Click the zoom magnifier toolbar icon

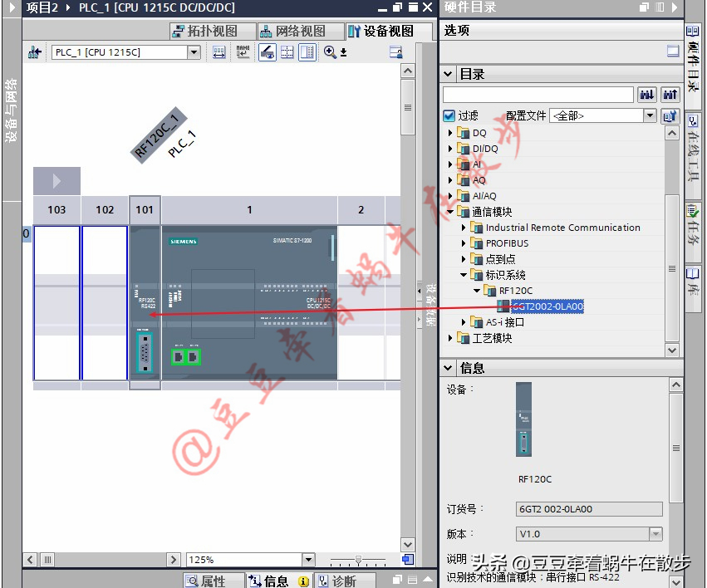(x=330, y=52)
